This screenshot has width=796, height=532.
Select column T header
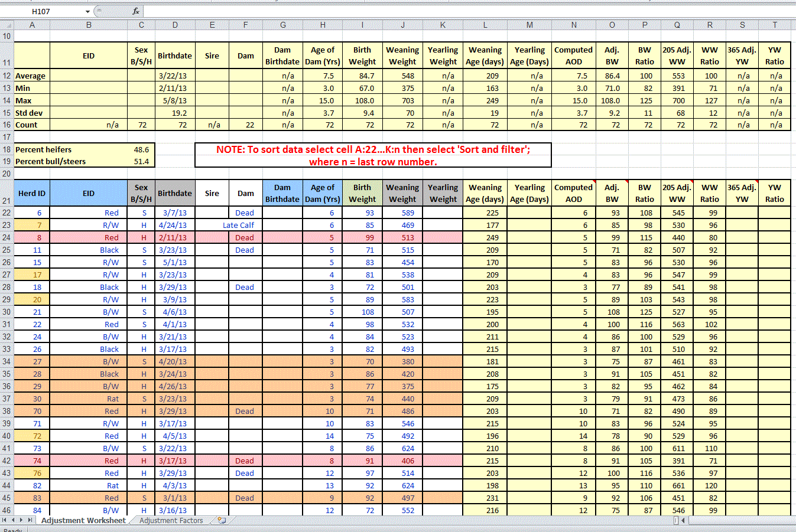(x=775, y=25)
